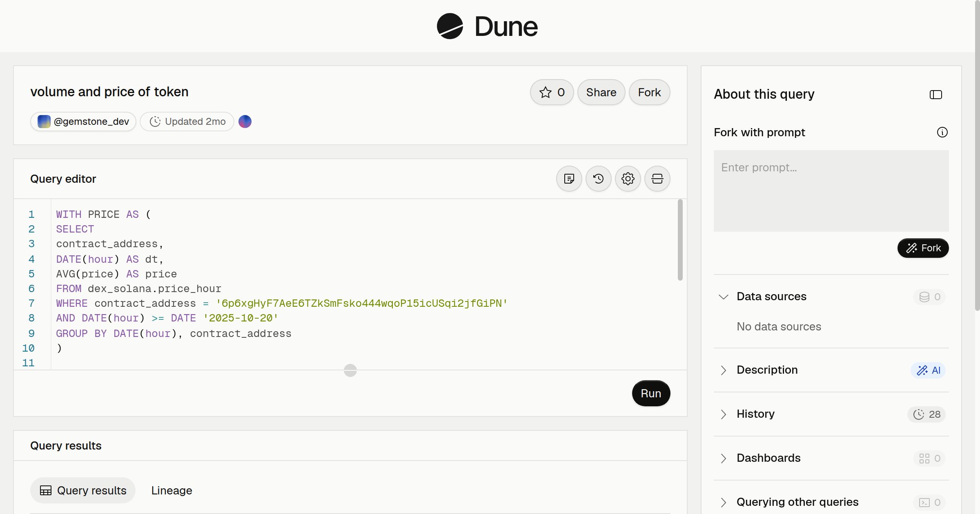
Task: Open the @gemstone_dev profile
Action: coord(83,122)
